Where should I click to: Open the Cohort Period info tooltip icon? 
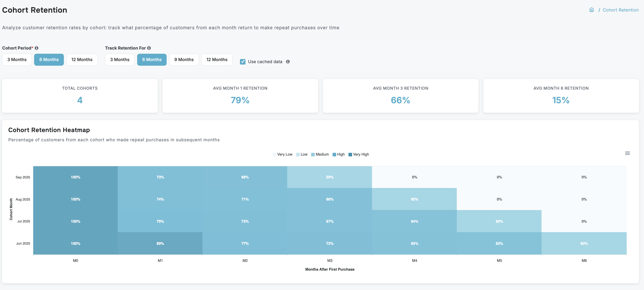(x=37, y=48)
